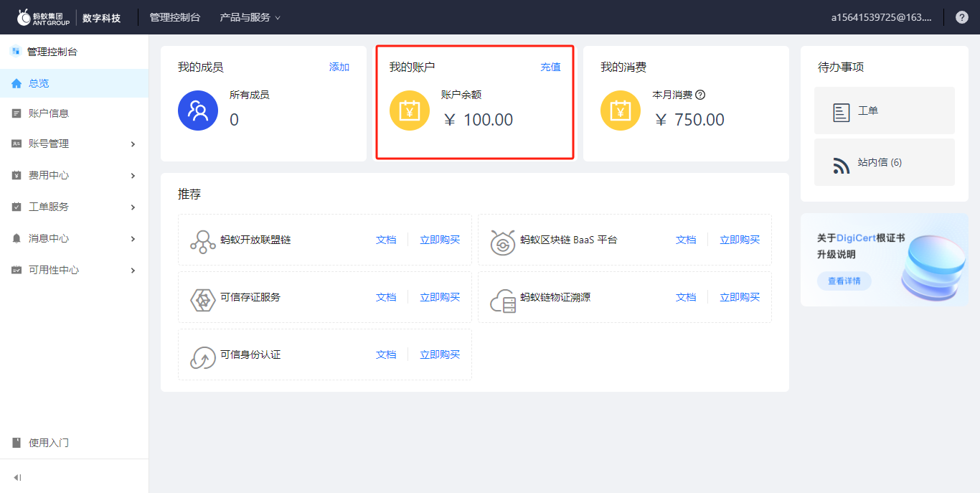The image size is (980, 493).
Task: Expand 消息中心 submenu chevron
Action: click(133, 239)
